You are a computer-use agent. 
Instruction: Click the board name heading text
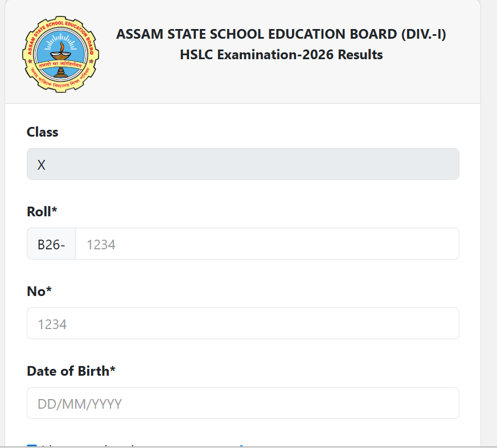[x=256, y=34]
